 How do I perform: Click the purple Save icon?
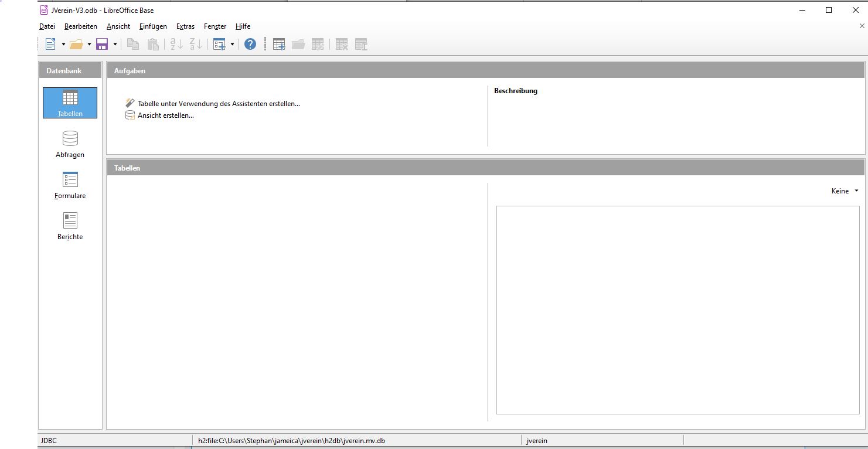(102, 44)
